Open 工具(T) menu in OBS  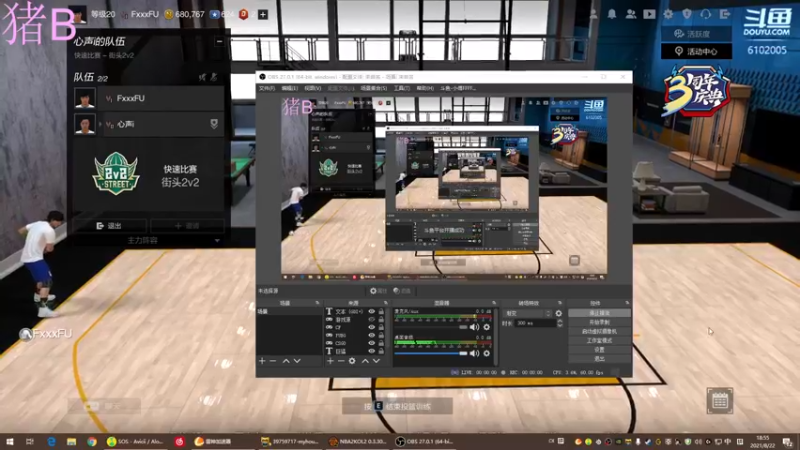[x=402, y=88]
